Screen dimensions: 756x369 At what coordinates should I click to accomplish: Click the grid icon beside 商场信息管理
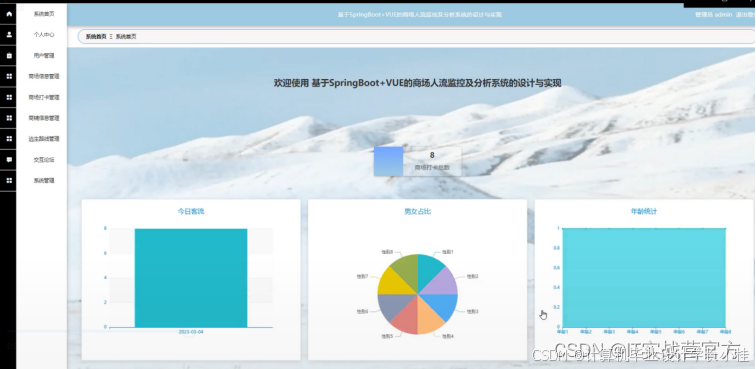pos(9,76)
